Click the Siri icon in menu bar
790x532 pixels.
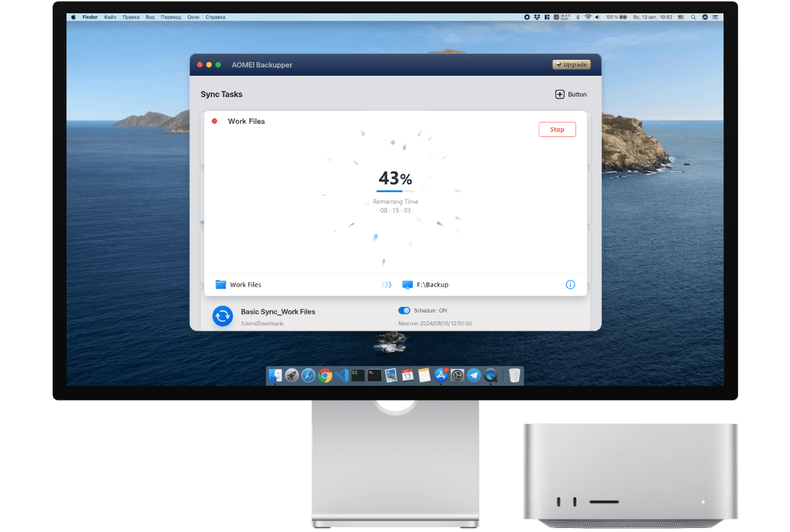pos(705,17)
